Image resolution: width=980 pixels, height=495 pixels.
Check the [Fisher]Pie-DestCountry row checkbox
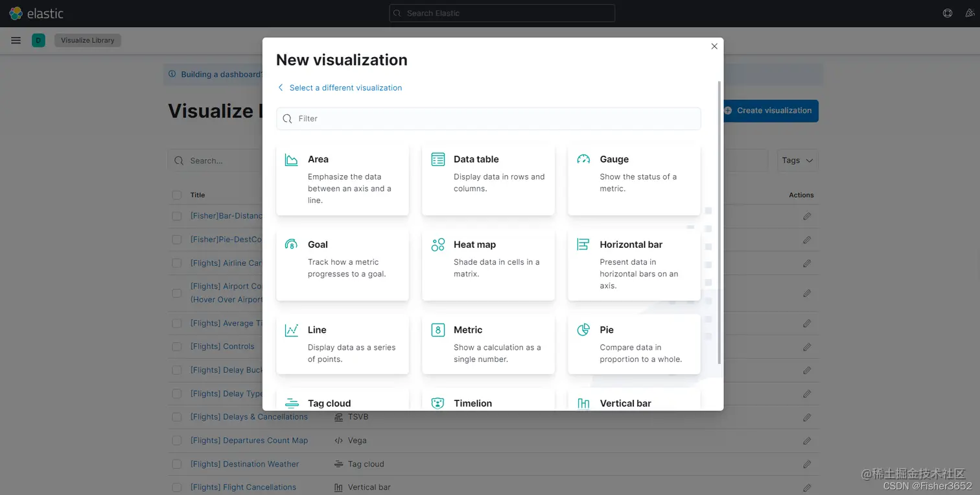point(177,239)
